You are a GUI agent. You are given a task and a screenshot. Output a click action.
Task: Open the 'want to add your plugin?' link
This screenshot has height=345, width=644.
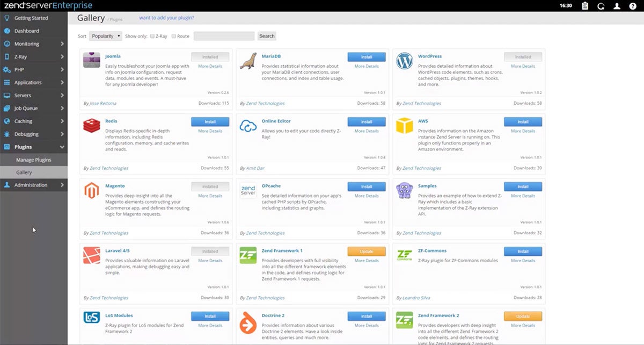pyautogui.click(x=166, y=18)
